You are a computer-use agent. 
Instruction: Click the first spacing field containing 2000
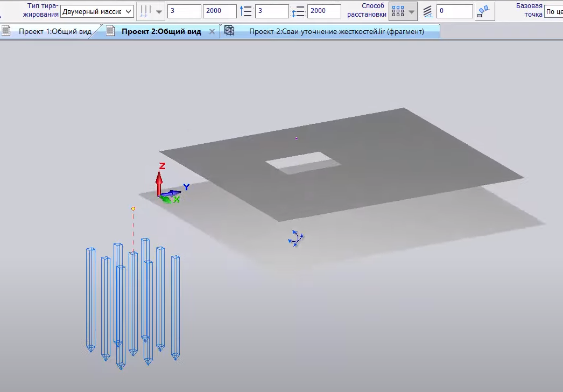pyautogui.click(x=219, y=11)
